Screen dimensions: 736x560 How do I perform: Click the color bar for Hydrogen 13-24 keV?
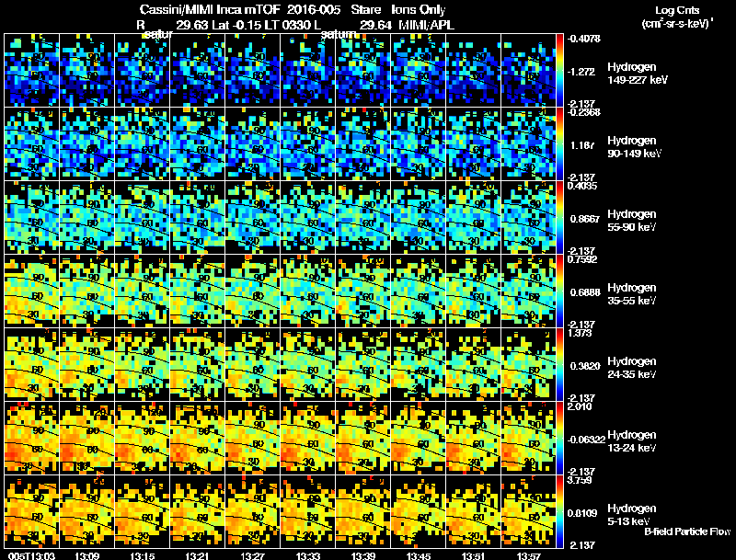[x=560, y=439]
